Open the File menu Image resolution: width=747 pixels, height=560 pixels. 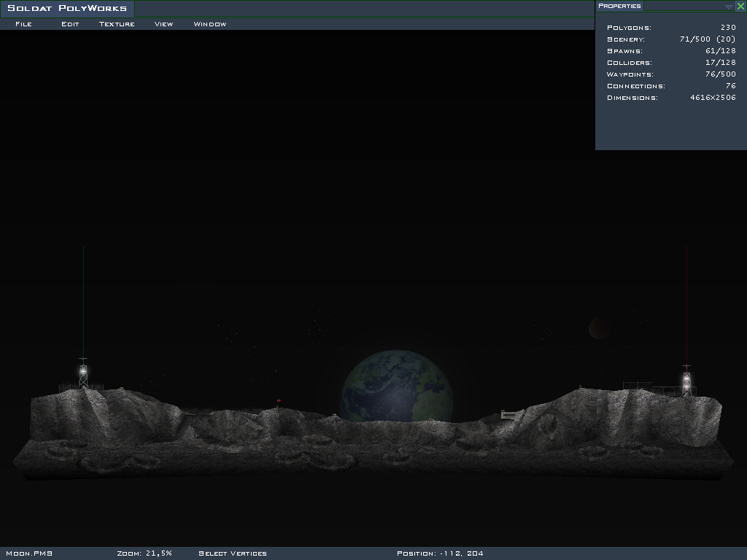pos(23,24)
